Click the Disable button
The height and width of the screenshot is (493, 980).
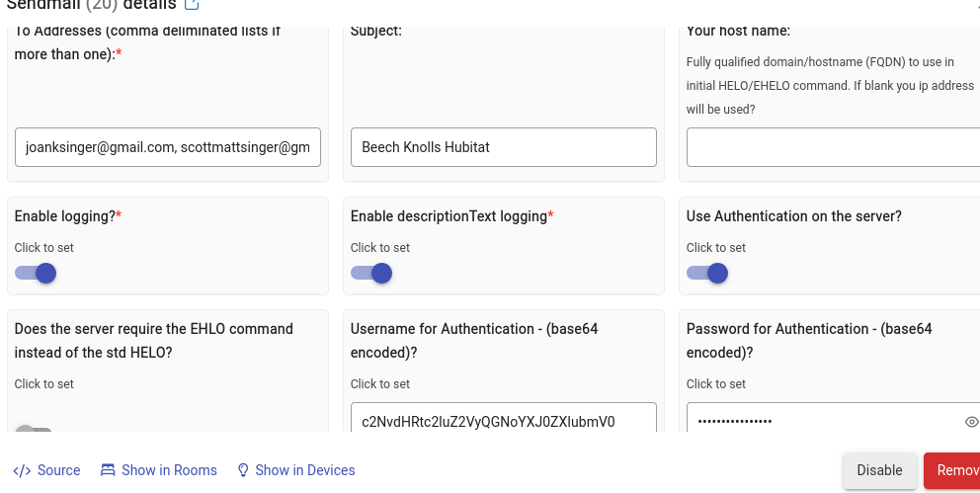point(879,470)
